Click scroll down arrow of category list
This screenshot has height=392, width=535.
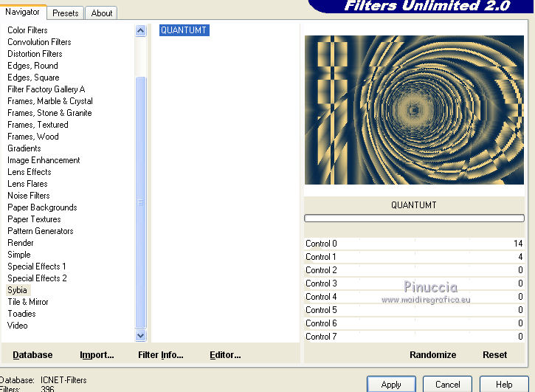pos(140,336)
